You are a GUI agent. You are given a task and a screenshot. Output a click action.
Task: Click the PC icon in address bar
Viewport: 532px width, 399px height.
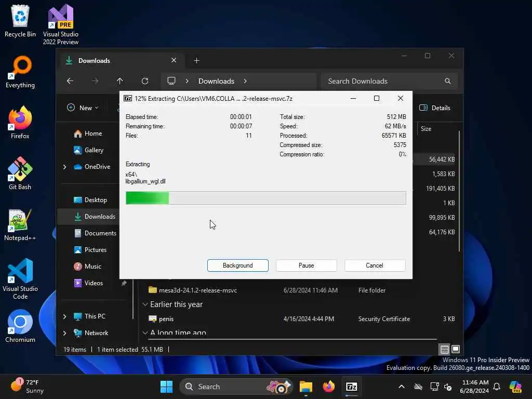coord(171,81)
